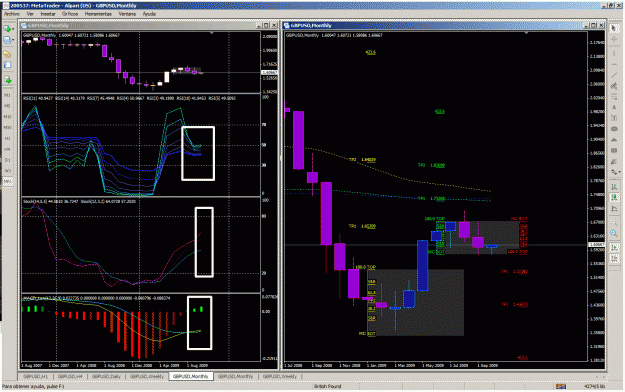Switch to the GBPUSD,H4 chart tab

click(x=70, y=376)
